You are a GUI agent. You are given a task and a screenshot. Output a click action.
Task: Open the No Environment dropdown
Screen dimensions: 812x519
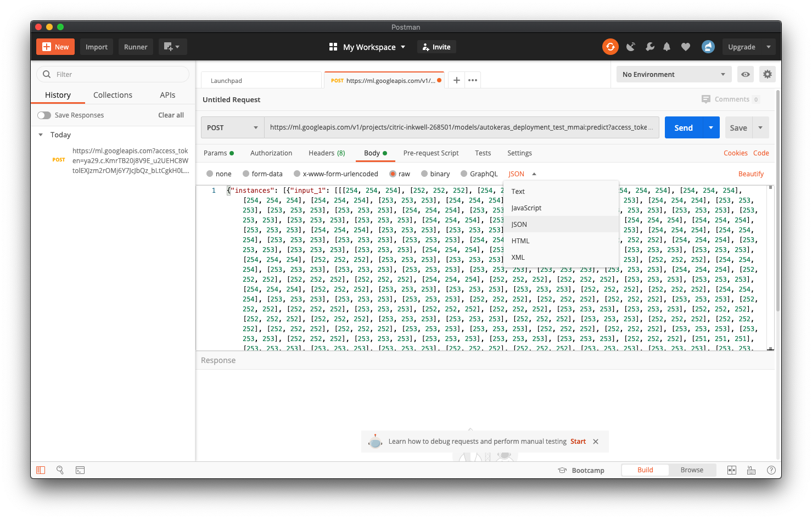pos(674,74)
